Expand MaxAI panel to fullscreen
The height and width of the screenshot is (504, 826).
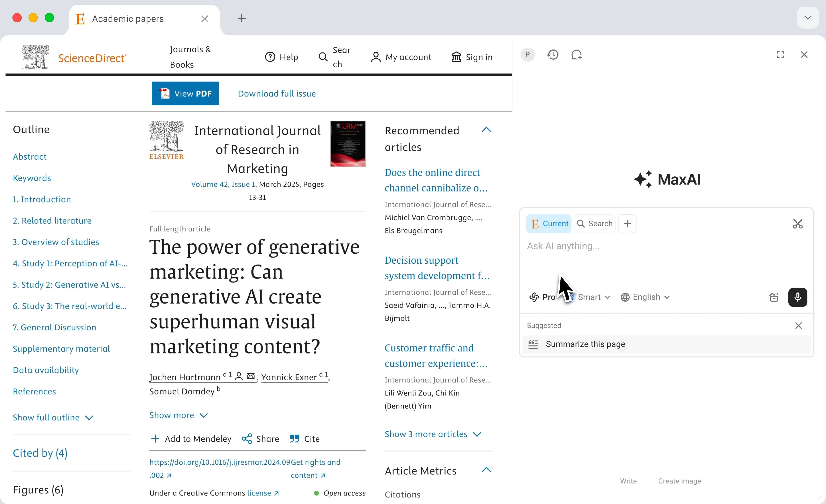pyautogui.click(x=780, y=55)
